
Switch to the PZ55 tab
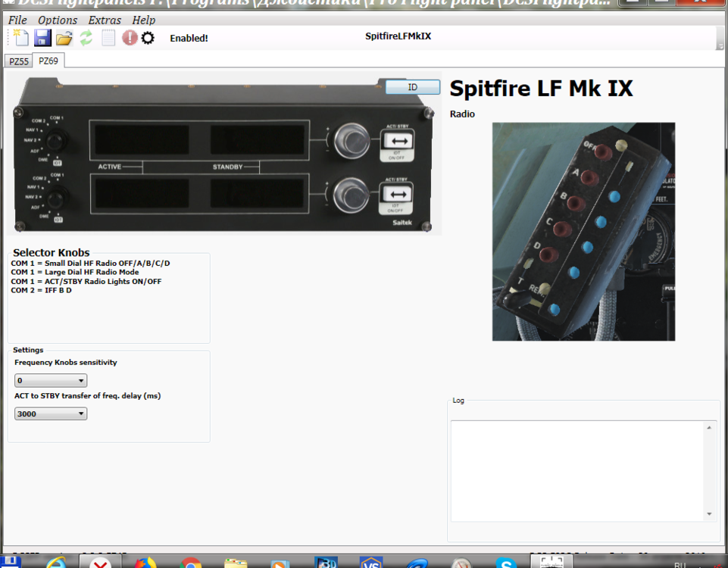tap(19, 61)
